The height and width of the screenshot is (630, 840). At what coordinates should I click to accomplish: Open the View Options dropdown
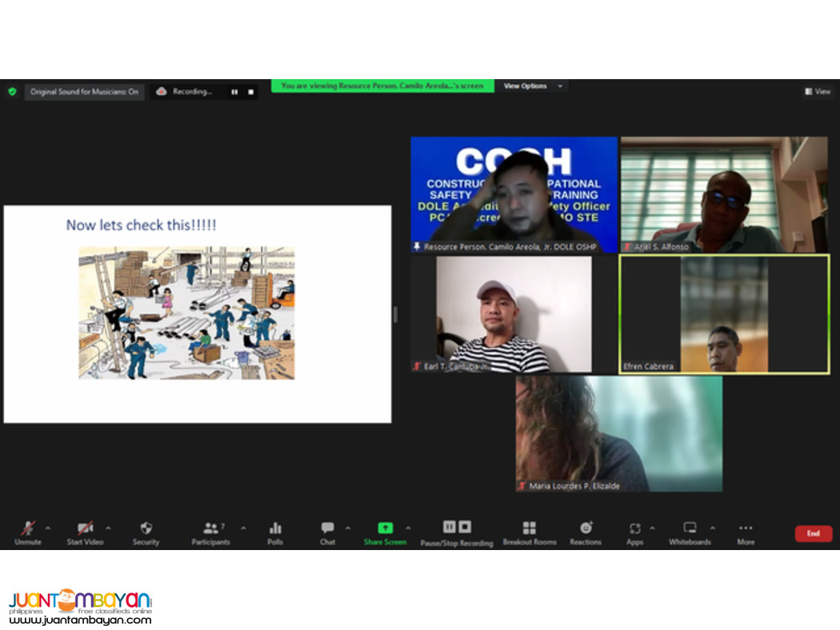(531, 86)
